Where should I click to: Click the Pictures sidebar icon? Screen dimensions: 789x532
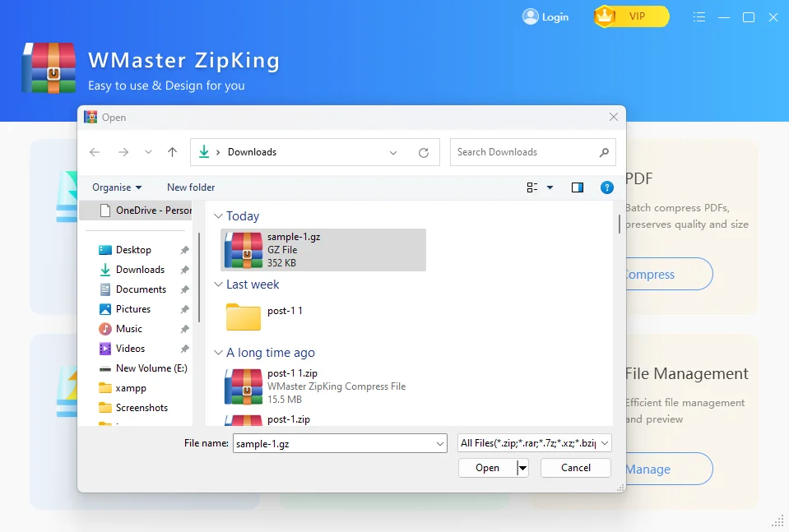pyautogui.click(x=105, y=309)
